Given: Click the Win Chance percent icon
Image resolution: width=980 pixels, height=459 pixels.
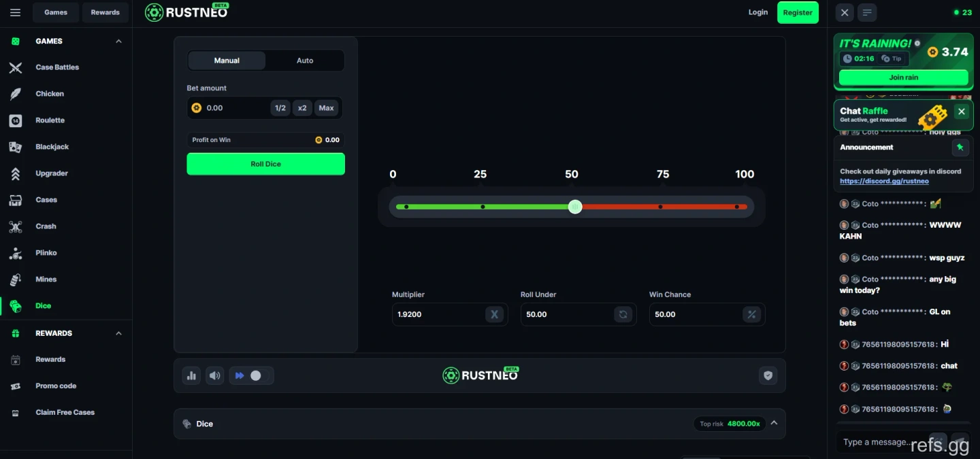Looking at the screenshot, I should coord(751,314).
